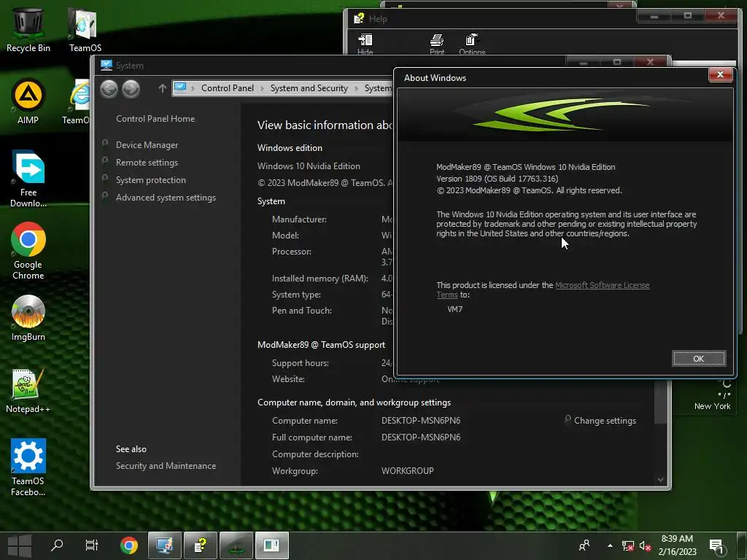Click the System window vertical scrollbar thumb

(660, 402)
